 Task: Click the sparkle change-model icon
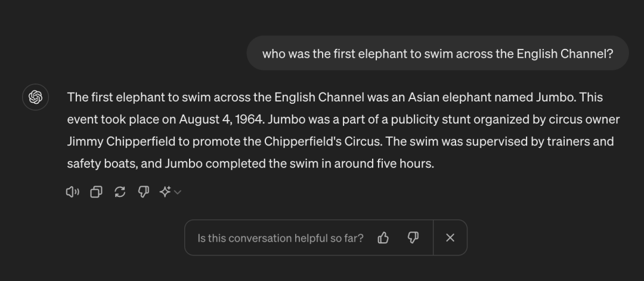[x=165, y=192]
